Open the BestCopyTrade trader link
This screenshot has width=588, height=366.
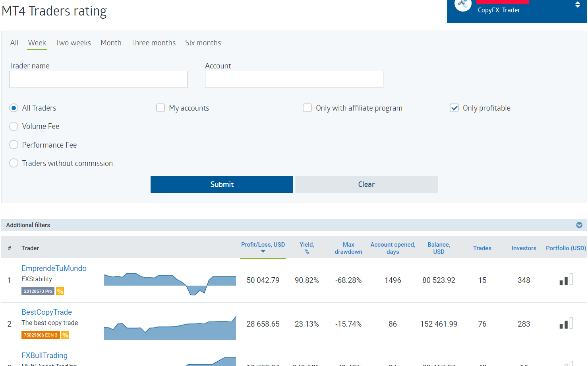click(46, 312)
